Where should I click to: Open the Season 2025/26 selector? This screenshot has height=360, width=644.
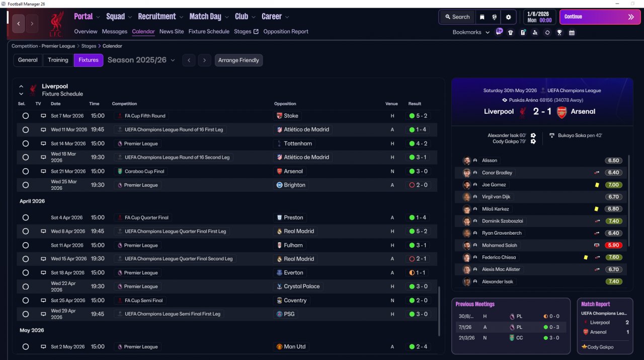(141, 60)
